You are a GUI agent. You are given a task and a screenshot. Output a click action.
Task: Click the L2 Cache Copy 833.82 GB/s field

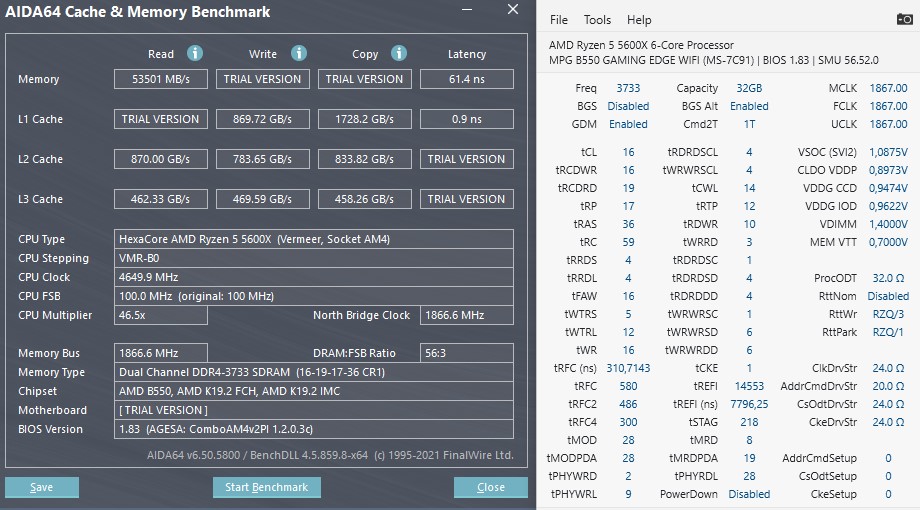click(365, 159)
